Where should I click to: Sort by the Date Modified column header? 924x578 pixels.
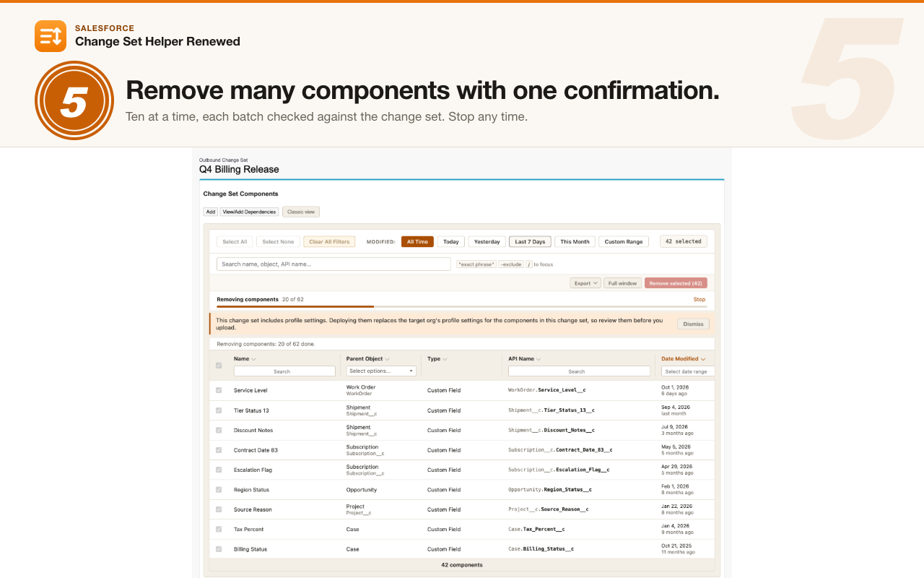(683, 359)
